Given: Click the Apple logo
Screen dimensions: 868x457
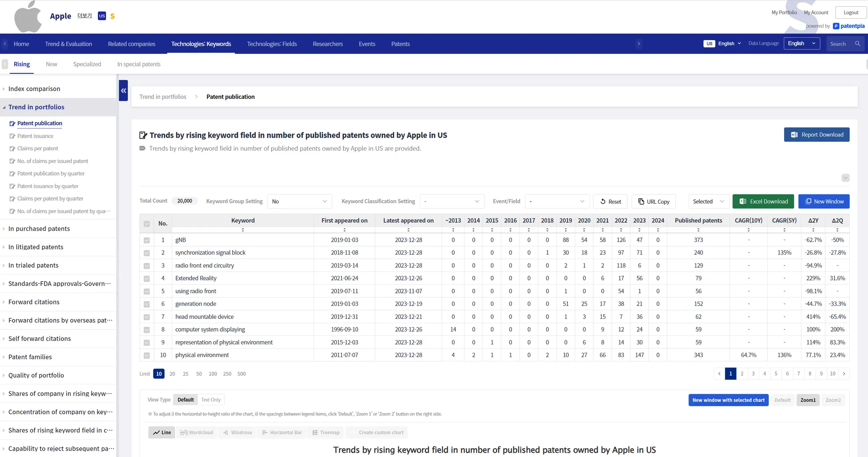Looking at the screenshot, I should 28,17.
